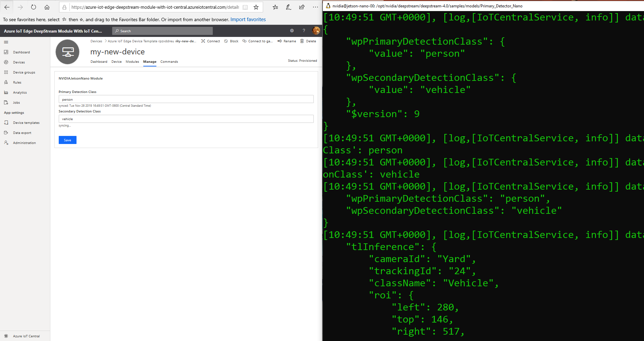The image size is (644, 341).
Task: Click the Dashboard sidebar icon
Action: [x=6, y=52]
